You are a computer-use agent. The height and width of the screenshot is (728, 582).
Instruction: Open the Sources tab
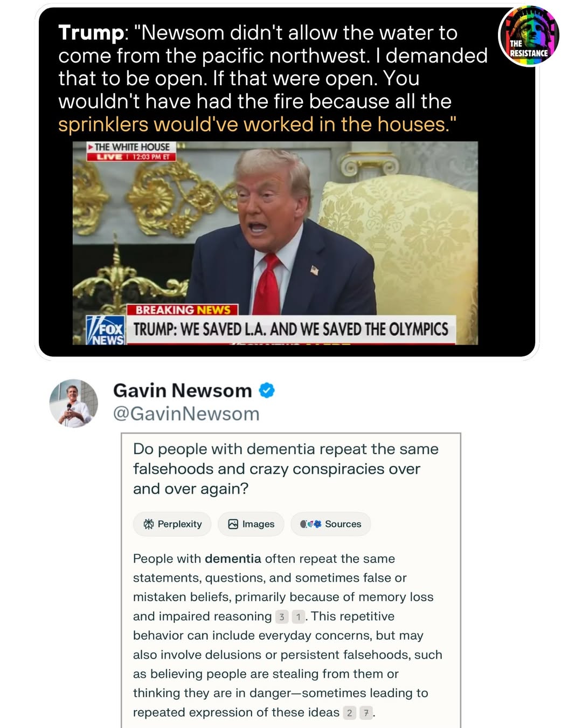tap(330, 524)
